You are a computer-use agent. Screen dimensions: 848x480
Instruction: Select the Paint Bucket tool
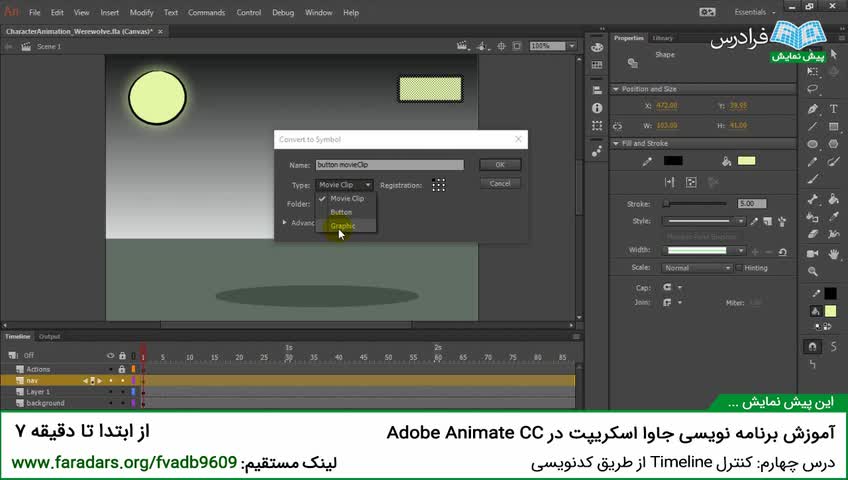(x=833, y=199)
